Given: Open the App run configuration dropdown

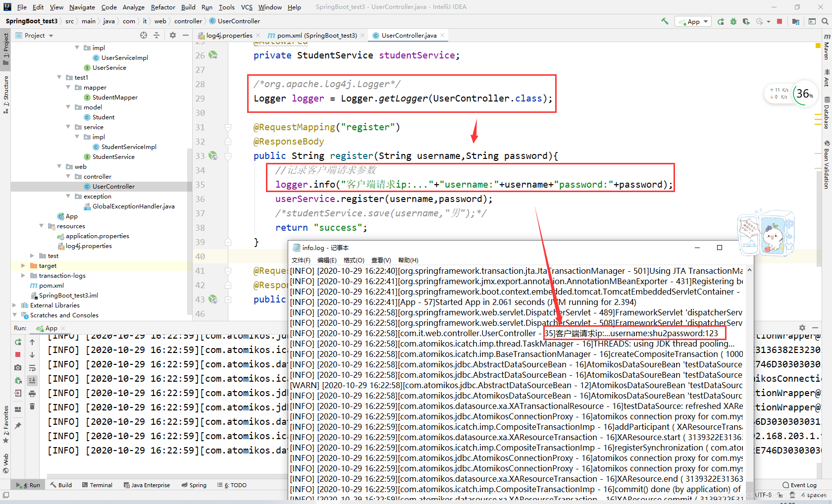Looking at the screenshot, I should (693, 22).
